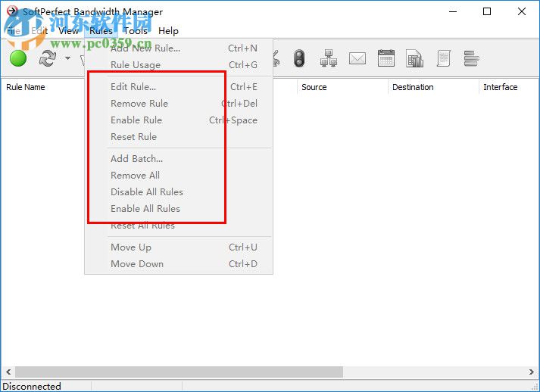Select Enable All Rules entry
540x392 pixels.
click(179, 209)
